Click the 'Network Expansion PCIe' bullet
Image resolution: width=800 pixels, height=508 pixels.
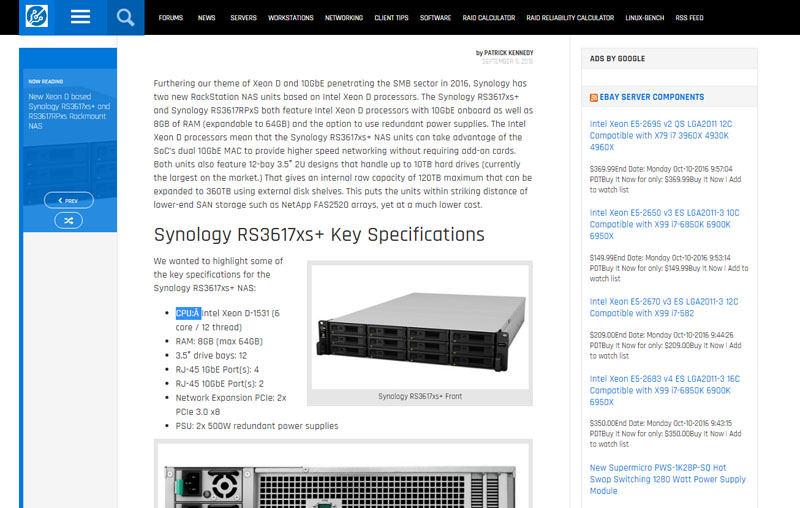231,404
